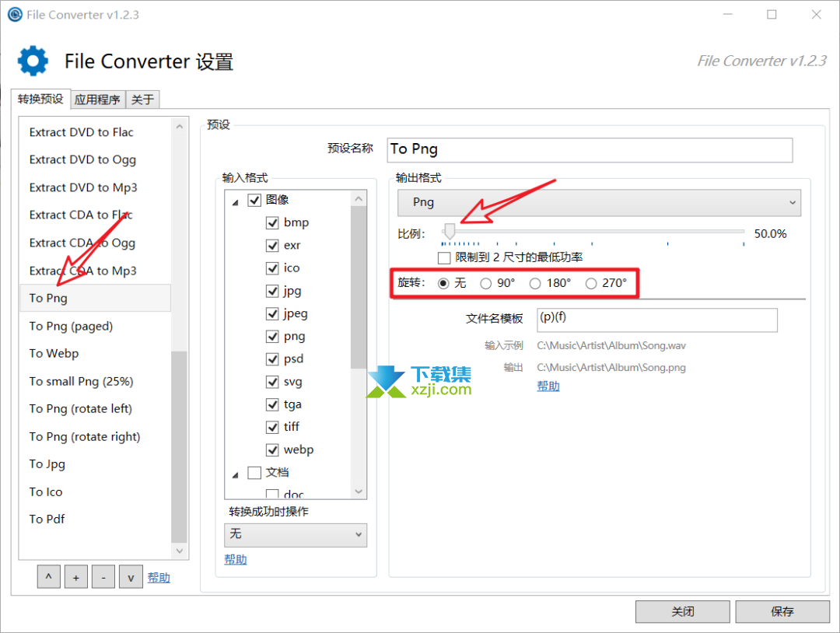Click the + button to add a preset
Image resolution: width=840 pixels, height=633 pixels.
point(75,576)
